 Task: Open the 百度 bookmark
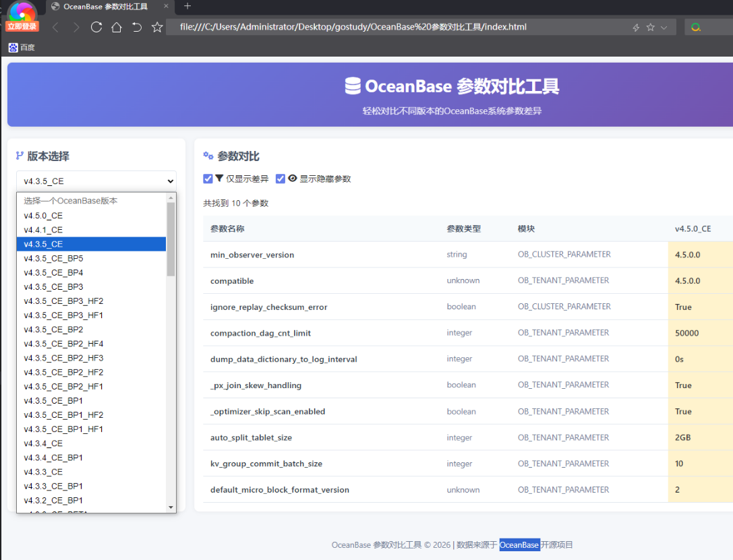tap(22, 47)
